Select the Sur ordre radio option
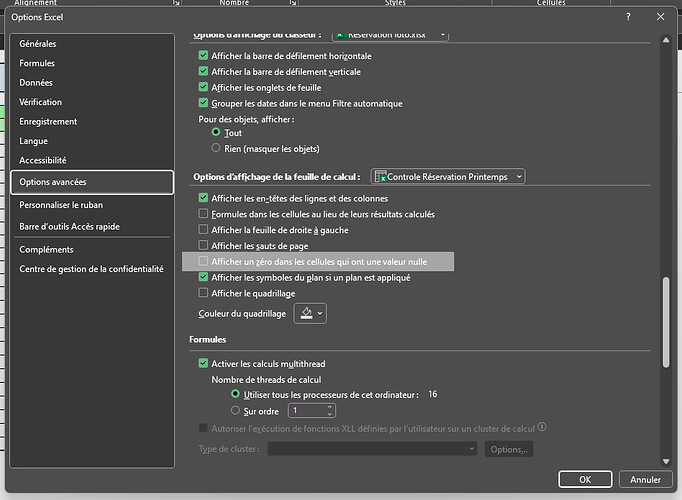Image resolution: width=682 pixels, height=500 pixels. 235,410
